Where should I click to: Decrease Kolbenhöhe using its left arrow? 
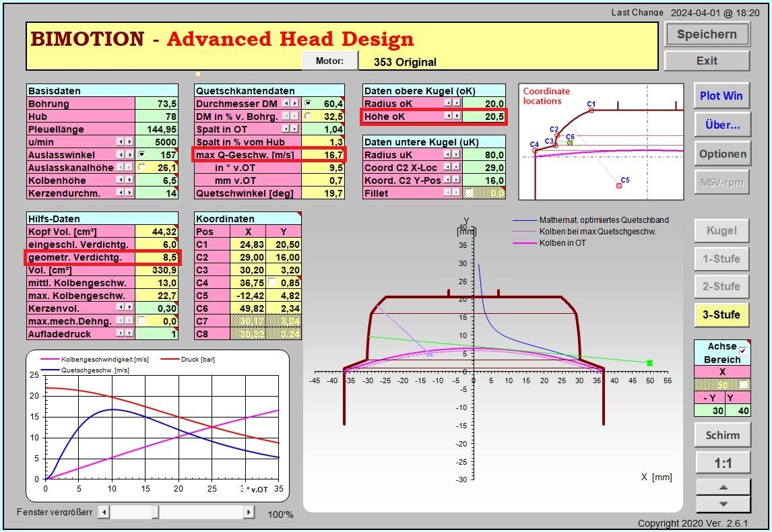[x=121, y=180]
